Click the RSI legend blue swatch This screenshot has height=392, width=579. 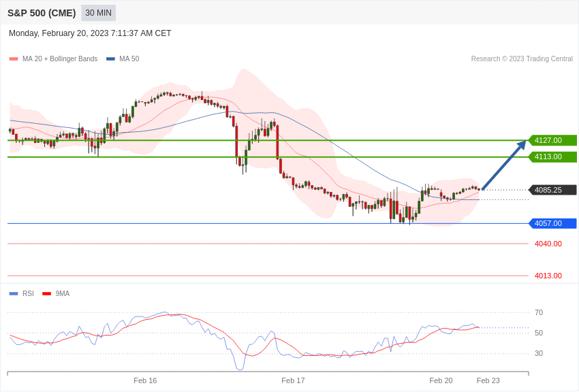click(x=14, y=294)
